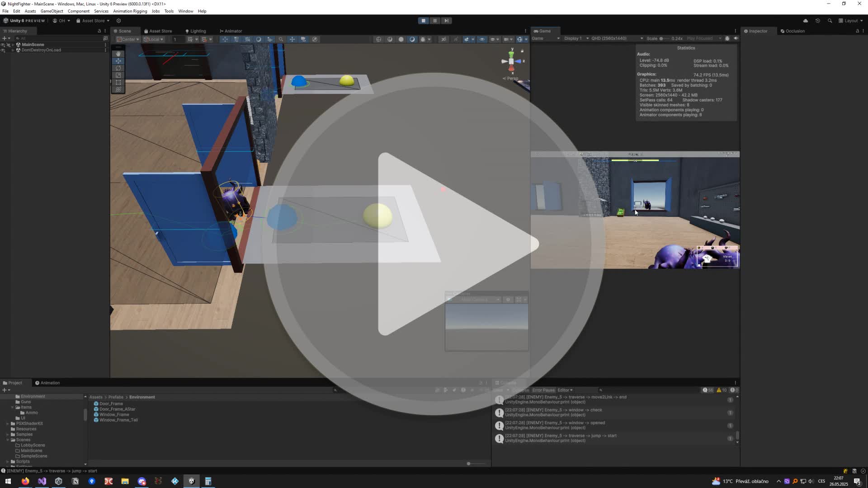Toggle Game view Stats bug icon

tap(727, 38)
